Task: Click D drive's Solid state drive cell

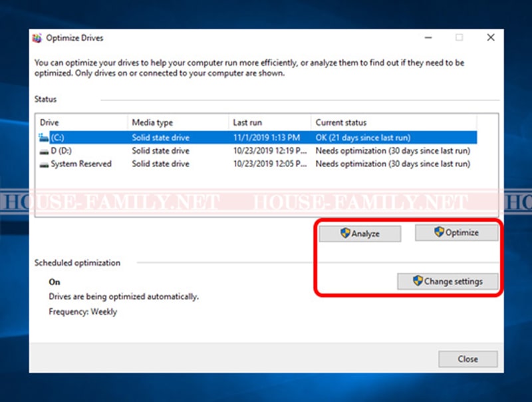Action: tap(160, 150)
